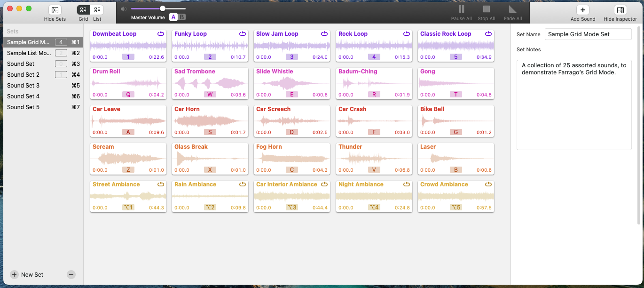Viewport: 644px width, 288px height.
Task: Toggle loop icon on Downbeat Loop tile
Action: (x=161, y=34)
